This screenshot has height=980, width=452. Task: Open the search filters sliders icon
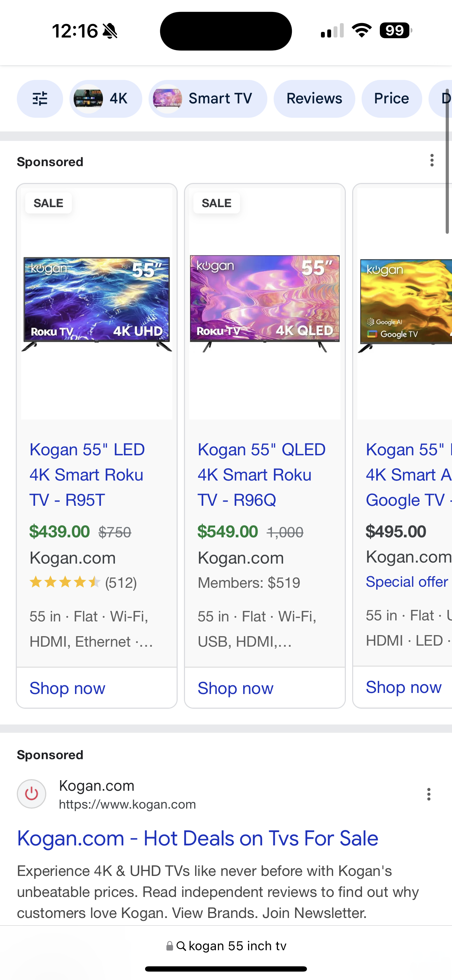[x=40, y=98]
